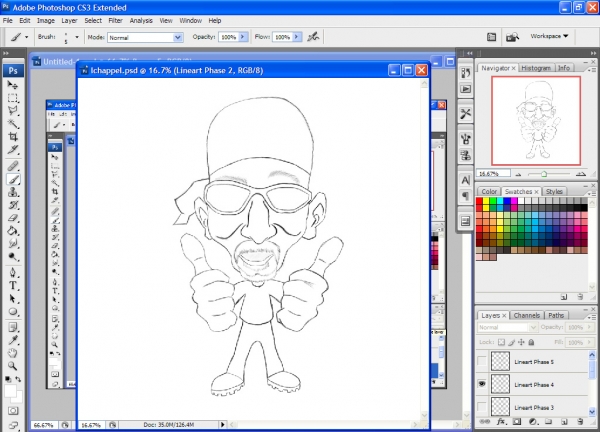
Task: Click the lchappel.psd zoom percentage field
Action: click(92, 425)
